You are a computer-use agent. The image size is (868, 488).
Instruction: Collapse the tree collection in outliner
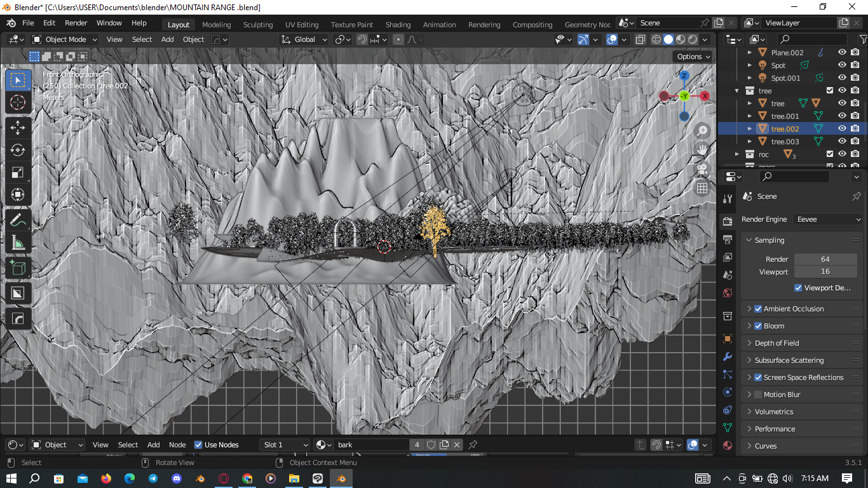click(737, 91)
